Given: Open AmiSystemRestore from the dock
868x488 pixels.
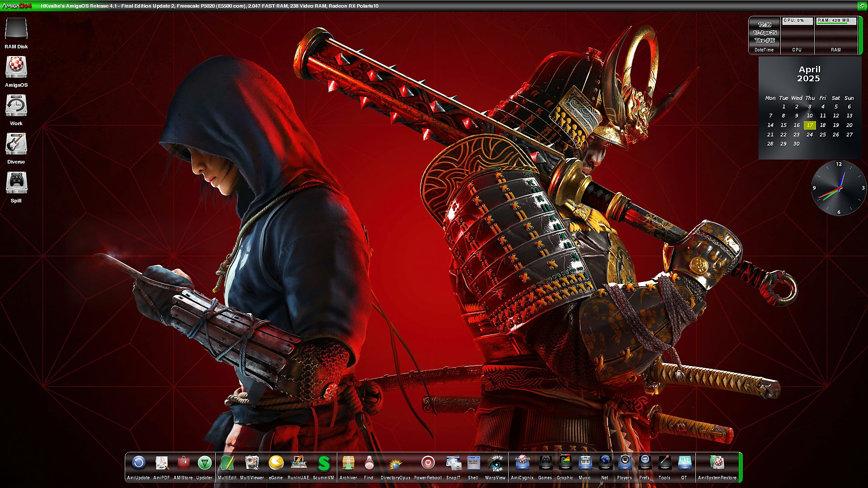Looking at the screenshot, I should click(717, 464).
